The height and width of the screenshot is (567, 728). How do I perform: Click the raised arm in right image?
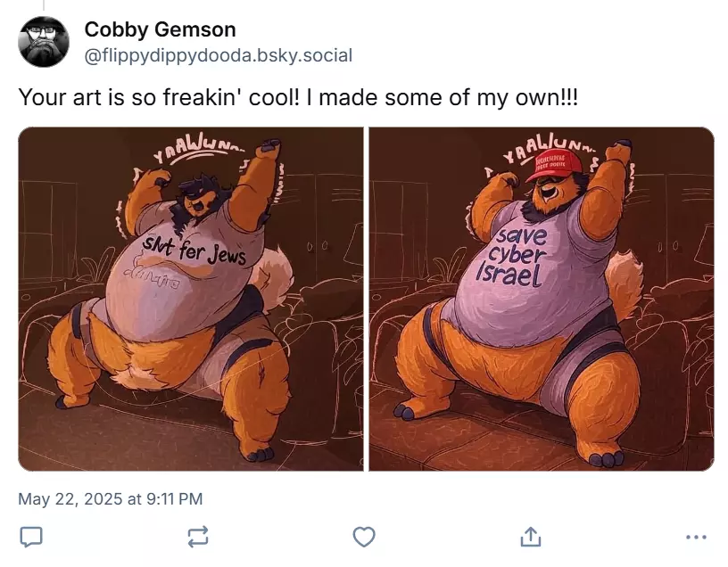tap(608, 185)
